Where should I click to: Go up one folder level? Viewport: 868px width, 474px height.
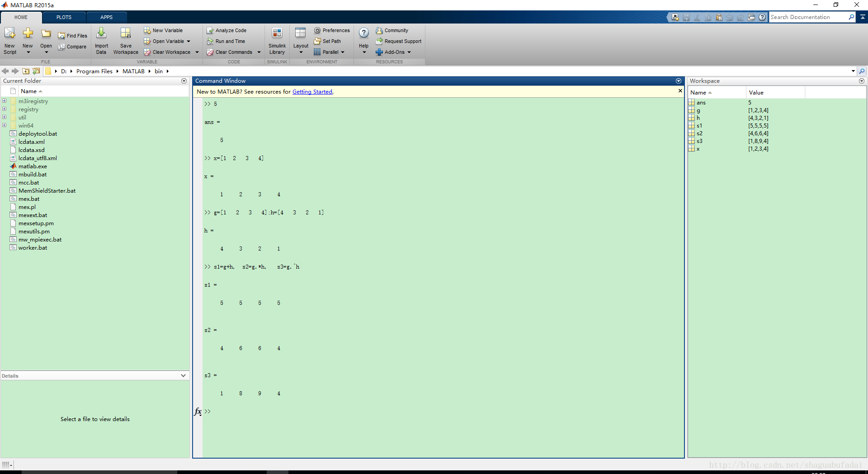pyautogui.click(x=26, y=71)
